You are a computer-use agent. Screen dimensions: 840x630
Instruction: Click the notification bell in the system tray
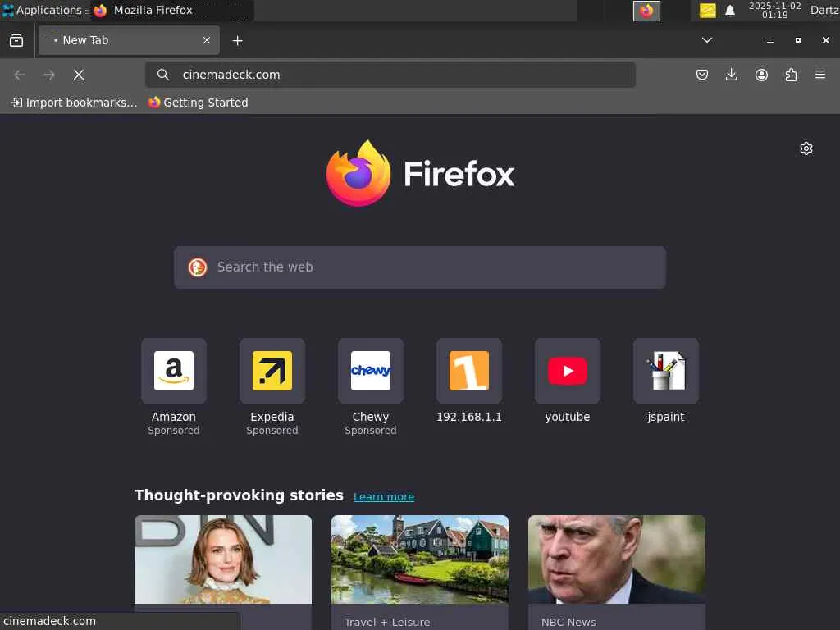tap(730, 11)
